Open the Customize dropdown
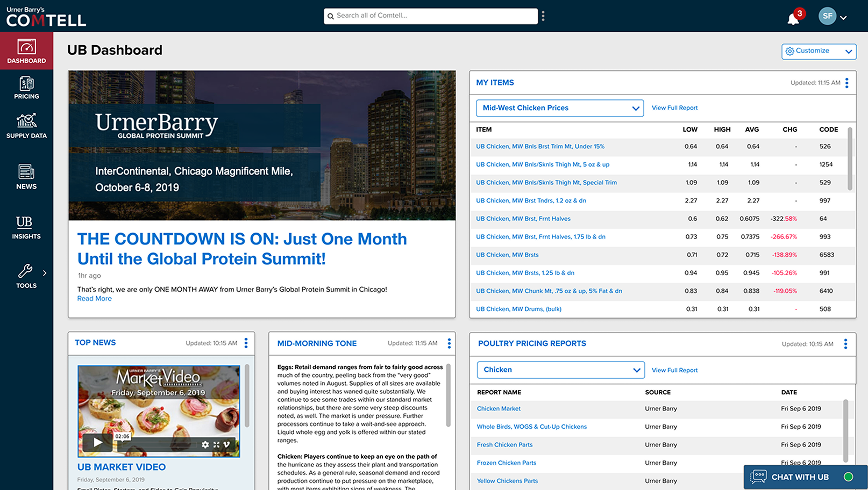 [x=819, y=51]
